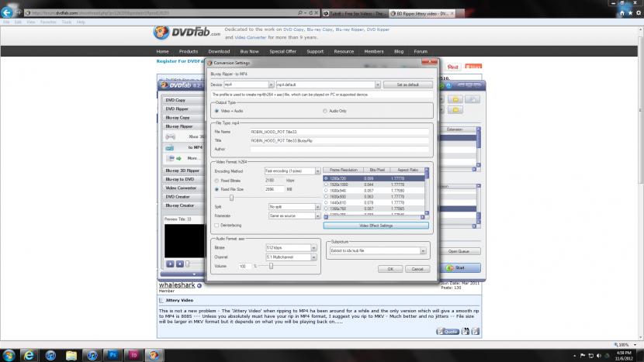Click the File Name input field
The width and height of the screenshot is (644, 362).
[x=339, y=132]
